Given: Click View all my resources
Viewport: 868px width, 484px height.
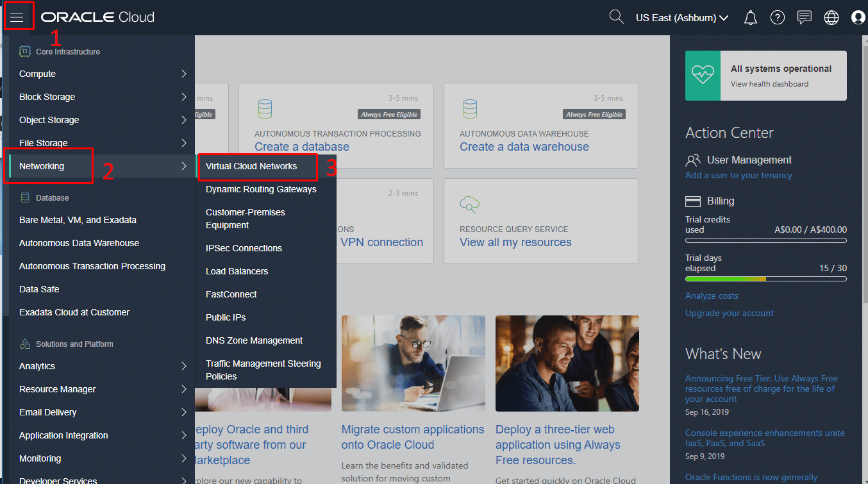Looking at the screenshot, I should click(x=515, y=242).
